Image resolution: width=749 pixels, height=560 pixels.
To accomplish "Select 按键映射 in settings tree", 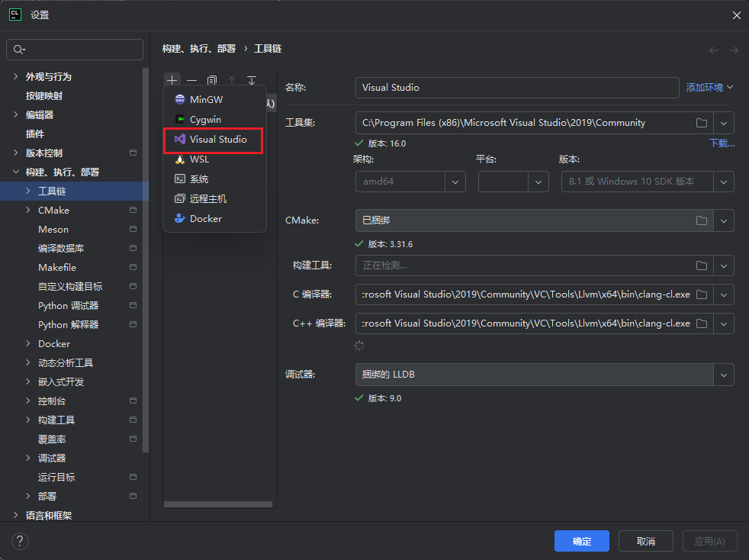I will click(44, 95).
